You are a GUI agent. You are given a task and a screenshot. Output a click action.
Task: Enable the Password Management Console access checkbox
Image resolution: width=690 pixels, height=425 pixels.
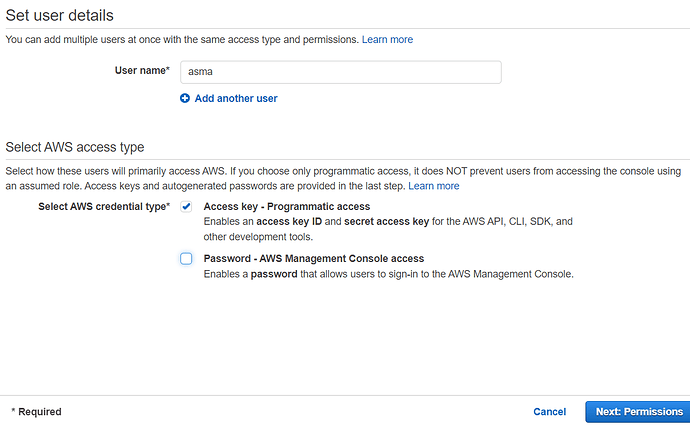(x=186, y=258)
